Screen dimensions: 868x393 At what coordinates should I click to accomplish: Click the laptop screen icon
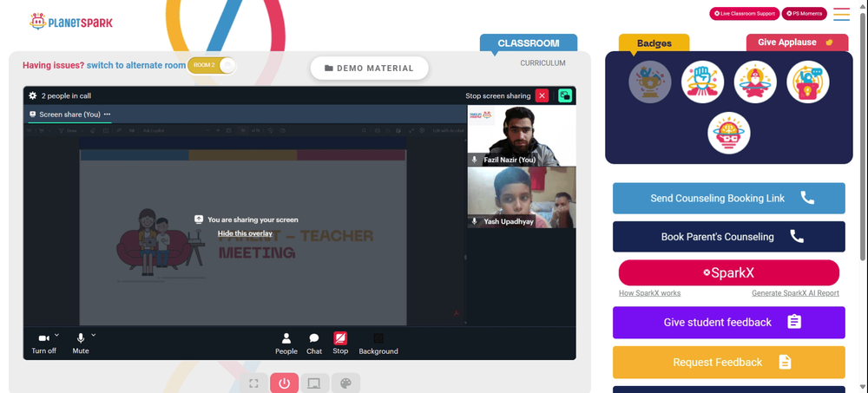coord(314,383)
